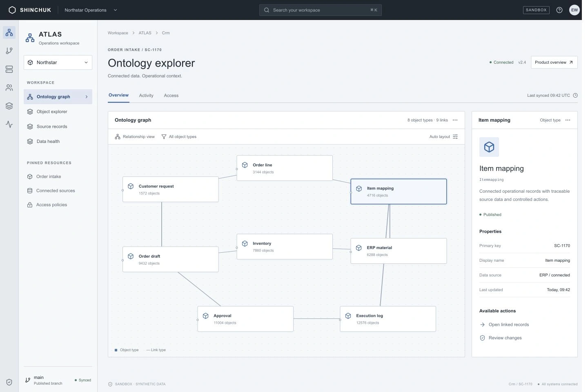Click the Customer request node cube icon
This screenshot has width=588, height=392.
(x=131, y=186)
